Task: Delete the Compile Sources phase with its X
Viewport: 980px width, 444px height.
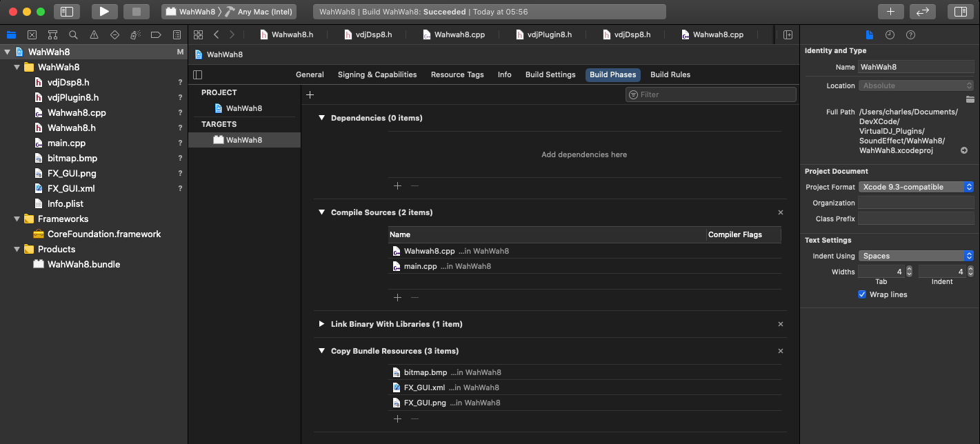Action: 781,212
